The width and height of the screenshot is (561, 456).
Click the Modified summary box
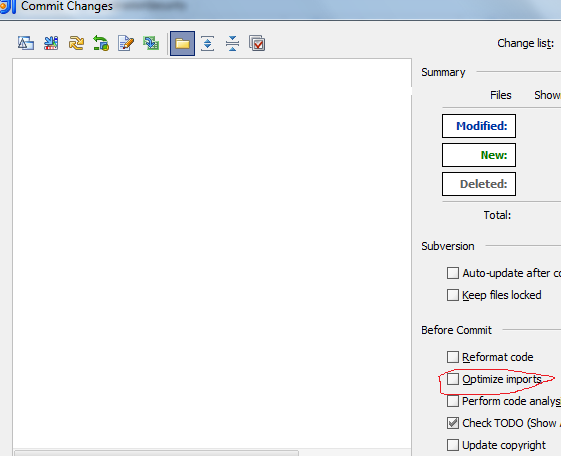click(x=479, y=126)
